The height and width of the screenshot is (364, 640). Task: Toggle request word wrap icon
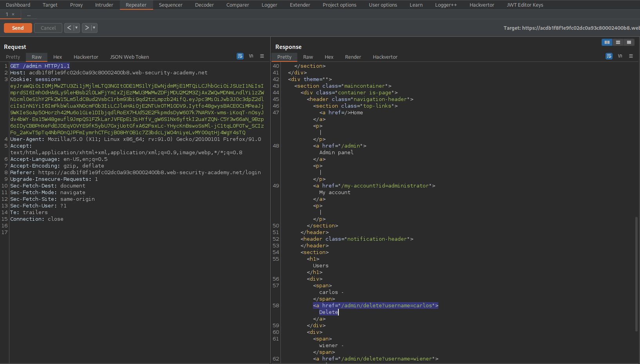pyautogui.click(x=240, y=56)
